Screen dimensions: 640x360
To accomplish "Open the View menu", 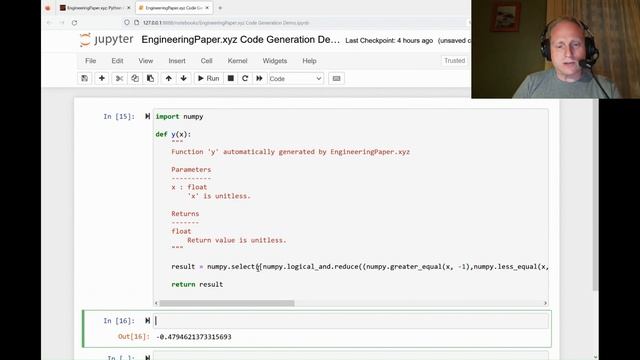I will tap(145, 61).
